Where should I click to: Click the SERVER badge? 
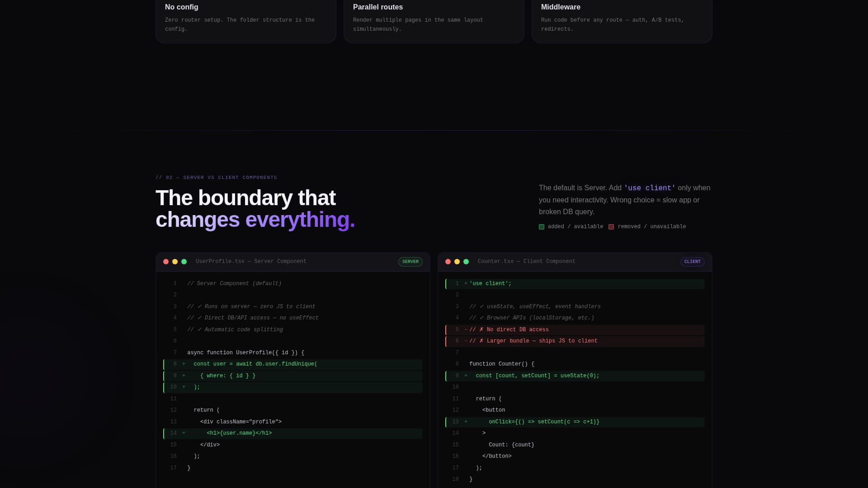coord(410,262)
